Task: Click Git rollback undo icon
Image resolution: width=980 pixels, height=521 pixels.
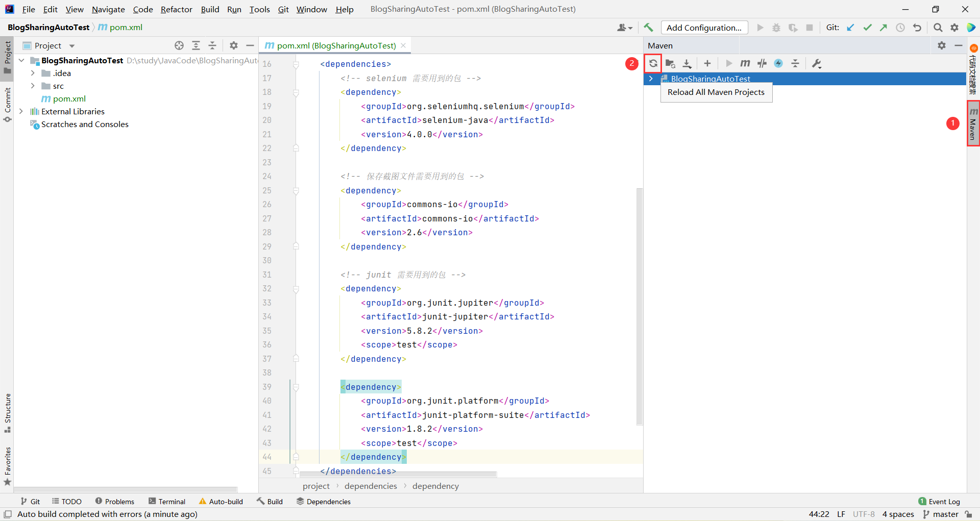Action: click(x=917, y=28)
